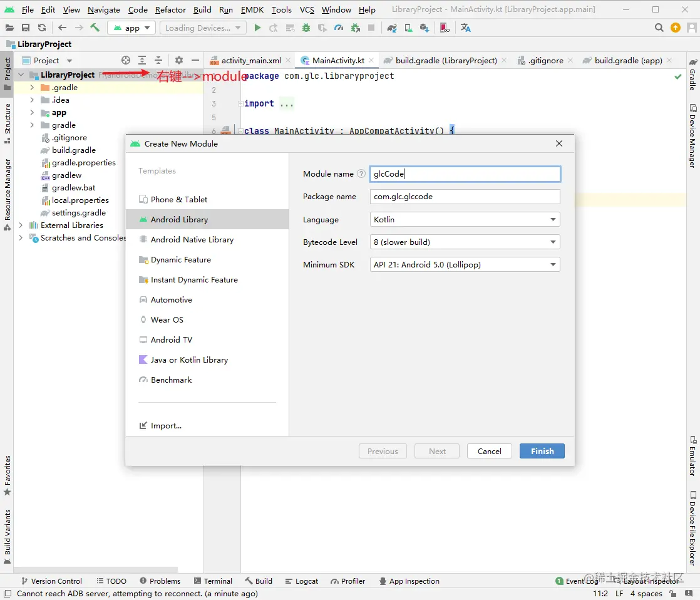Image resolution: width=700 pixels, height=600 pixels.
Task: Select gradle.properties file in tree
Action: [83, 162]
